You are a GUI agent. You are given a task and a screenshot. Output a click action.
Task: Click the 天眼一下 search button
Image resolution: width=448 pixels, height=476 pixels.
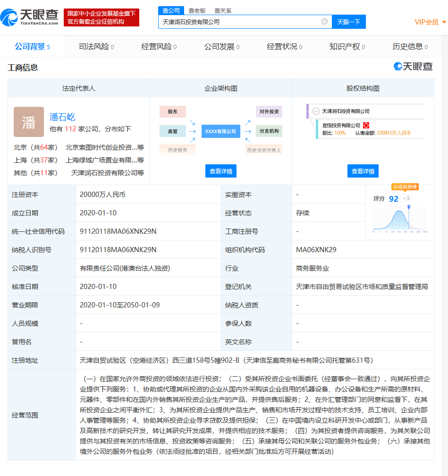pyautogui.click(x=348, y=21)
